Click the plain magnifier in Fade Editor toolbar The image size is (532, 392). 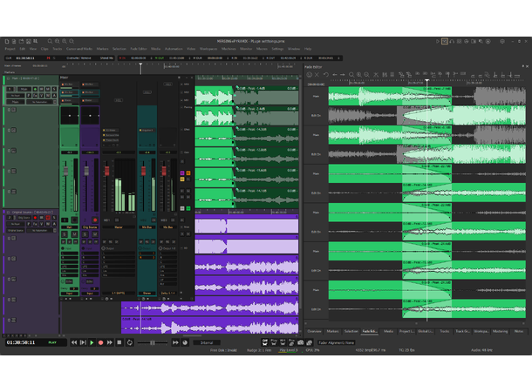point(351,75)
